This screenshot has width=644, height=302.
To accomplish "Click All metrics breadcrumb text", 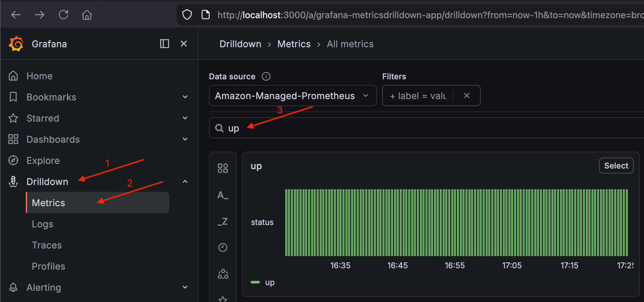I will [350, 44].
